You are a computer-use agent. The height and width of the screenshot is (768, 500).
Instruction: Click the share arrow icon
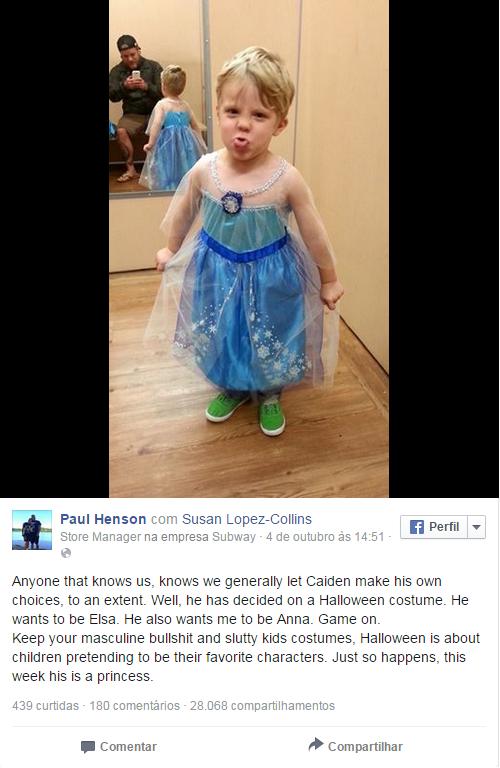point(316,744)
